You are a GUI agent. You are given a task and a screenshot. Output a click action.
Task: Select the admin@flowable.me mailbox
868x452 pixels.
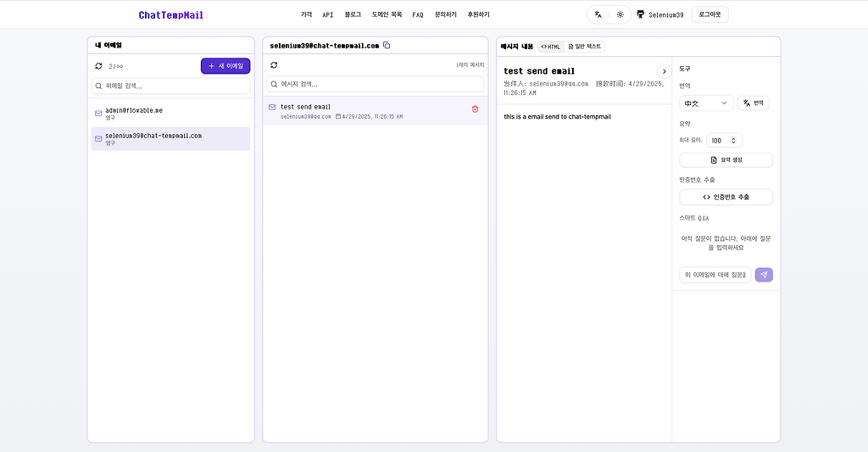170,114
